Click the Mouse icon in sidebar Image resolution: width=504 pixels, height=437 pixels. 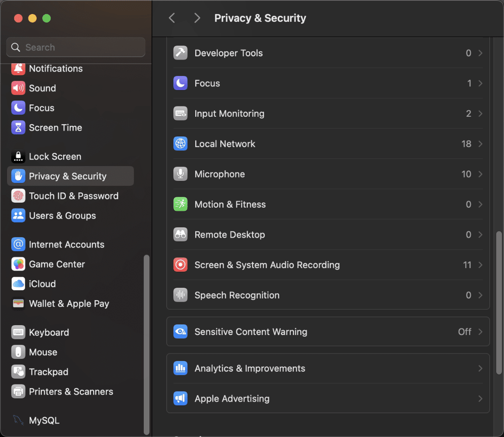[x=18, y=352]
